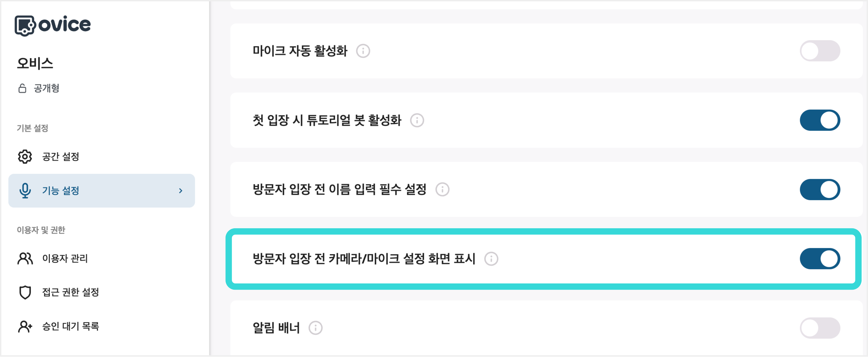Viewport: 868px width, 357px height.
Task: Click the info icon next to 알림 배너
Action: 315,328
